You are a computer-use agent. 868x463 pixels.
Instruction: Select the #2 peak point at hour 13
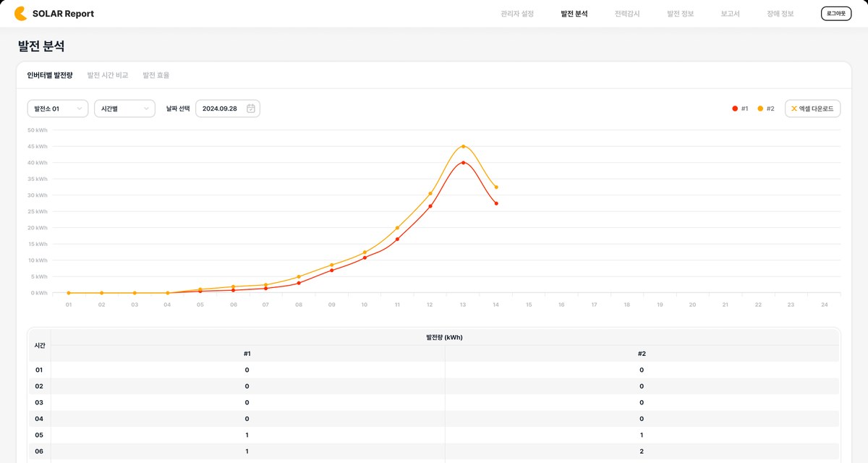point(463,146)
